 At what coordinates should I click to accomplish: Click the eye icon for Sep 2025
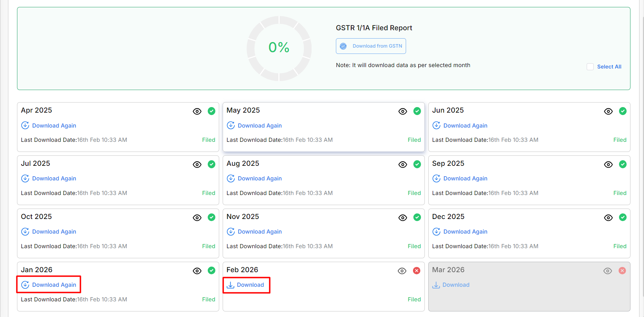click(608, 164)
